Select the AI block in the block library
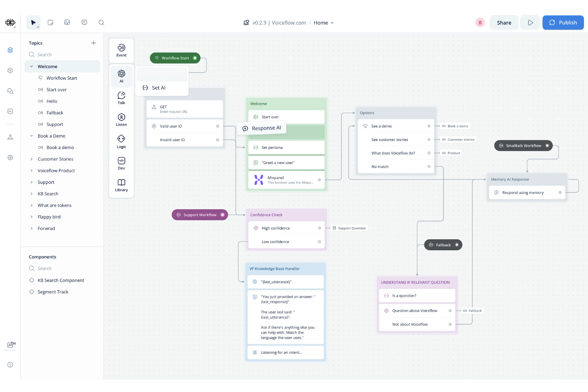Viewport: 588px width, 392px height. [x=121, y=76]
